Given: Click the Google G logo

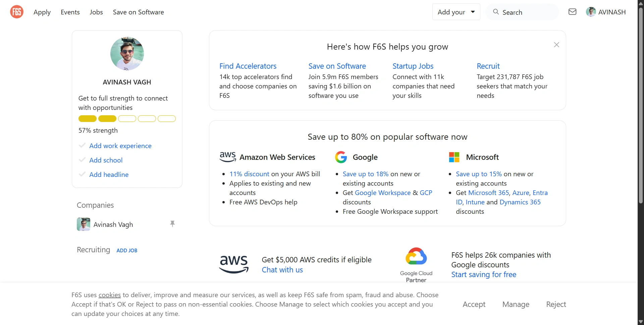Looking at the screenshot, I should (341, 157).
